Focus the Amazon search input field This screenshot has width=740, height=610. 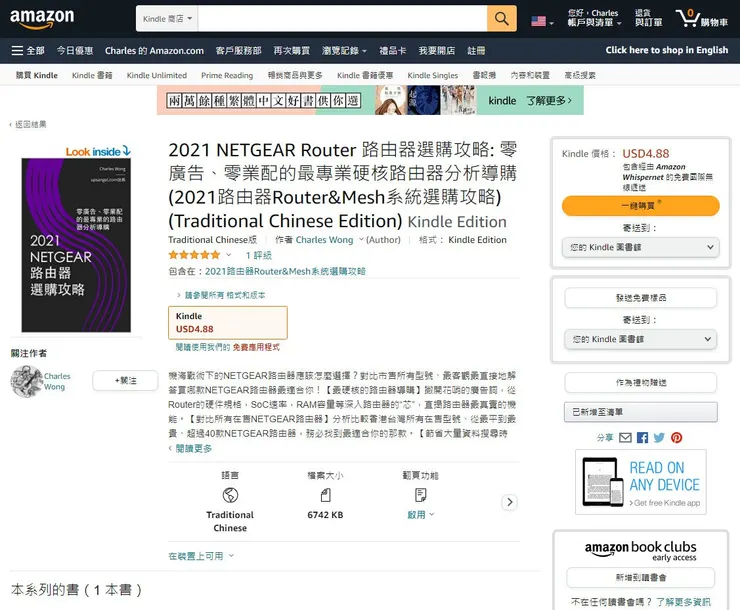coord(342,19)
